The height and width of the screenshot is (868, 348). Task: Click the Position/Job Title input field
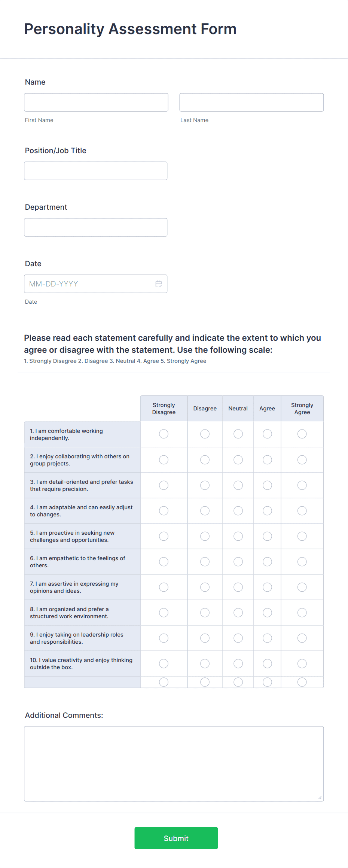pos(95,171)
